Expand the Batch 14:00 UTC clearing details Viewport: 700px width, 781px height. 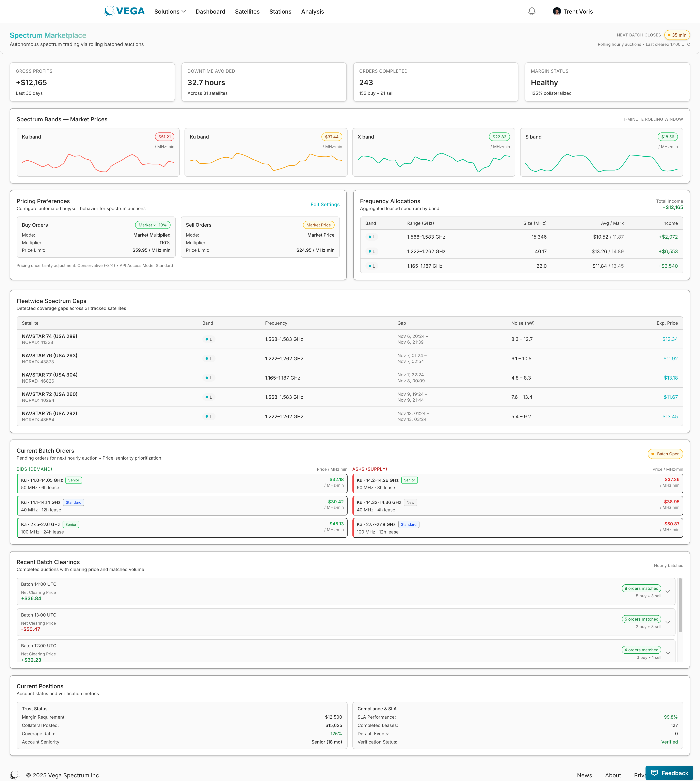coord(668,591)
